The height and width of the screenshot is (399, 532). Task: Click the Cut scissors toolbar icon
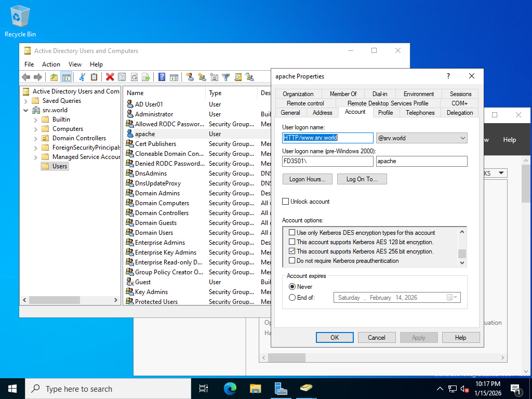pos(82,77)
